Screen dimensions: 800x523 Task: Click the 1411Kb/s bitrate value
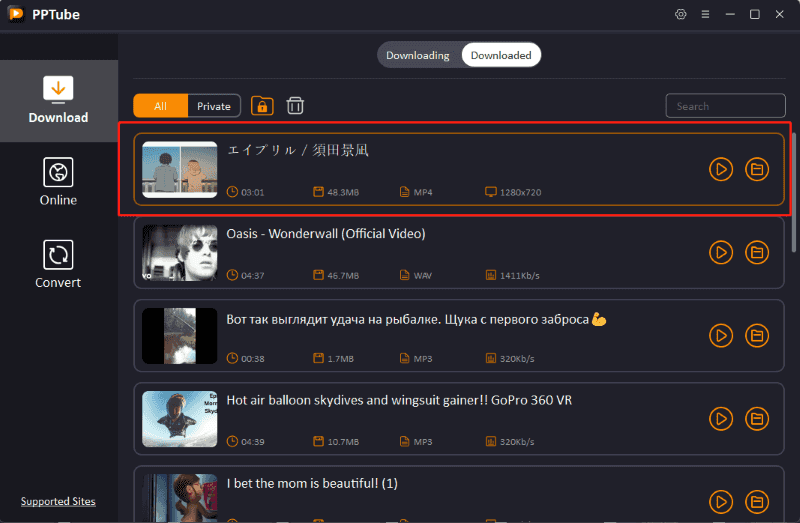[519, 276]
